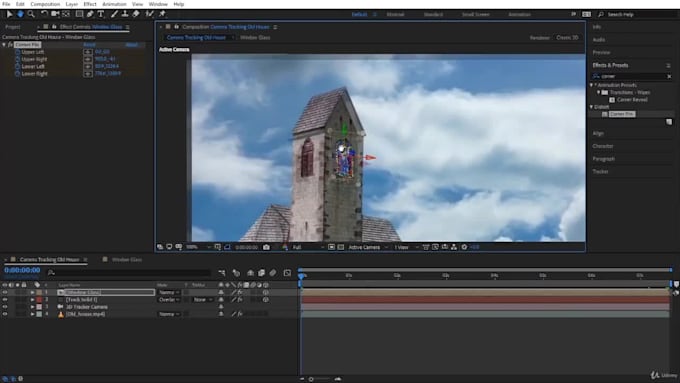Open Window Glass blending mode dropdown
Viewport: 680px width, 383px height.
click(x=169, y=292)
